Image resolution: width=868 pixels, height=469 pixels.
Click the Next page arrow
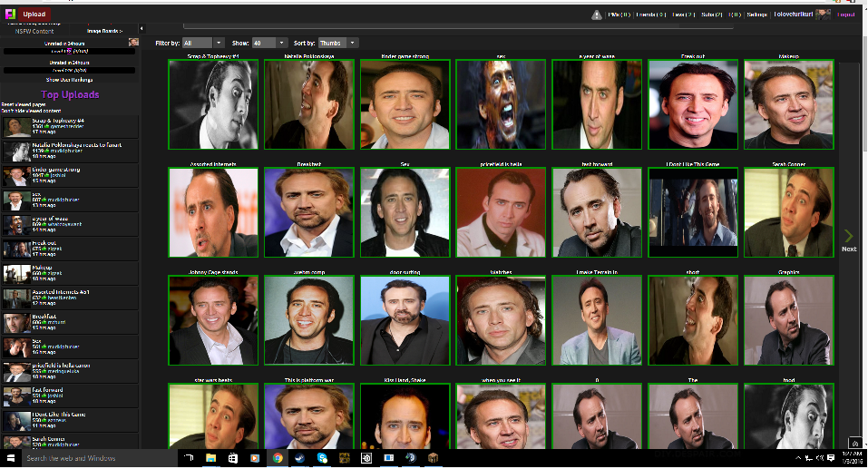(849, 239)
